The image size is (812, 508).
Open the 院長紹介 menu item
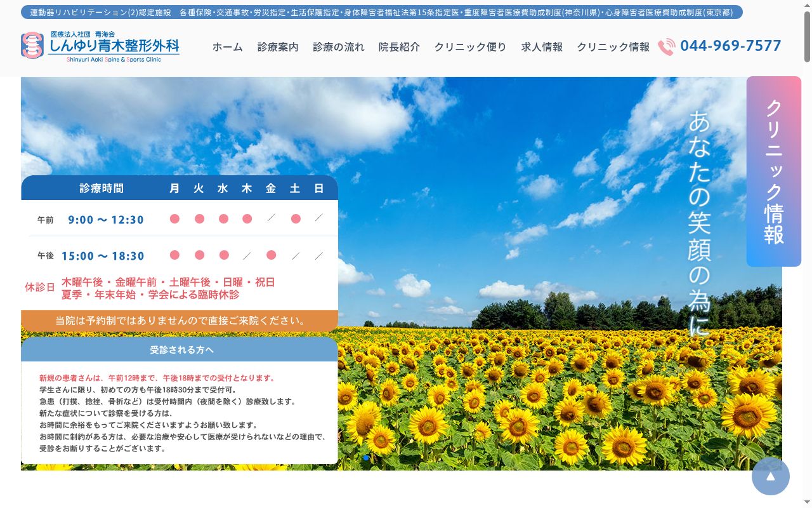[399, 47]
